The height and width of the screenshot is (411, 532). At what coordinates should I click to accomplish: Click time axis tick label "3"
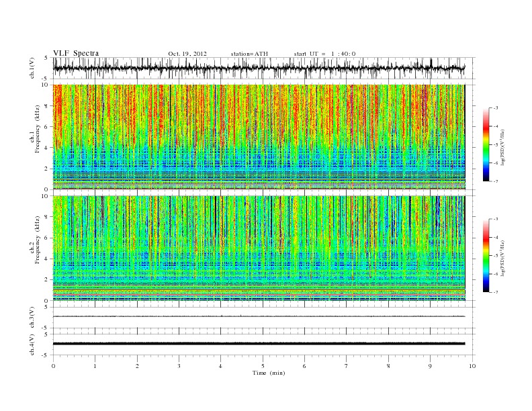tap(179, 366)
